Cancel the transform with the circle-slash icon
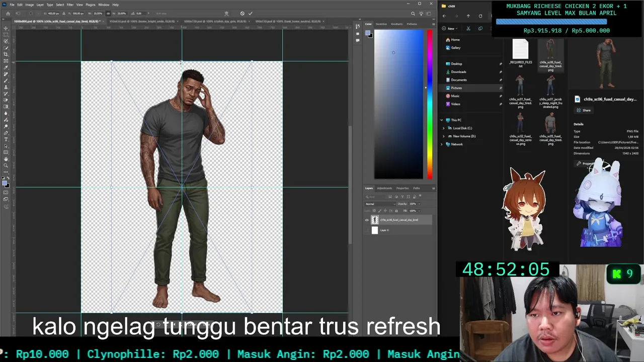The image size is (644, 362). coord(242,14)
